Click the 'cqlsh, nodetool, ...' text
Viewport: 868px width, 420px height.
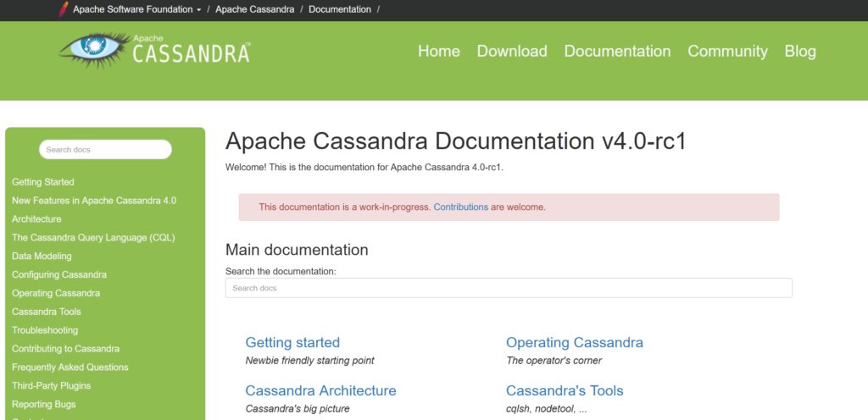[547, 409]
